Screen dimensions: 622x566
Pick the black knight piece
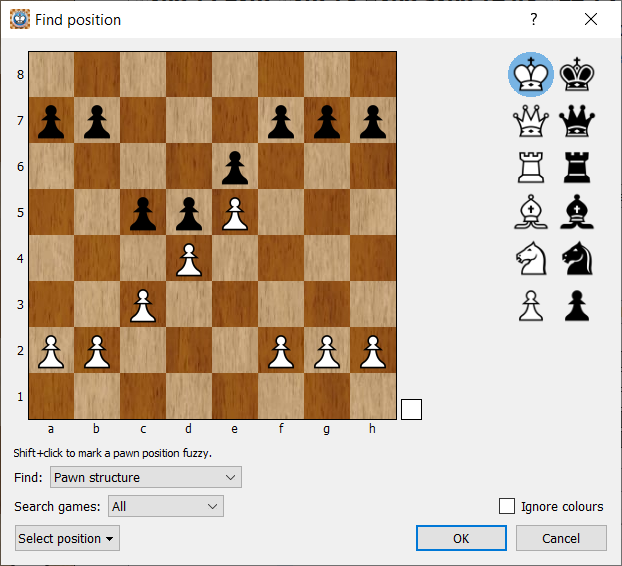coord(576,259)
